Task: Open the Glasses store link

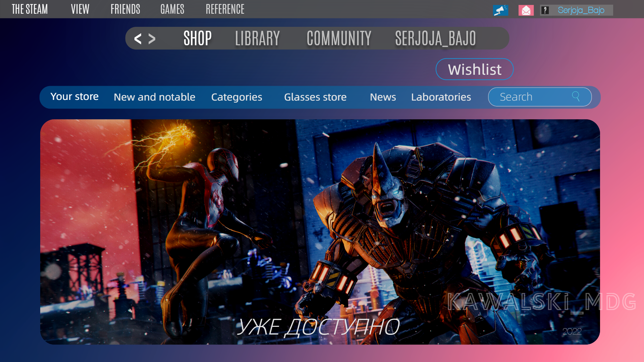Action: pyautogui.click(x=315, y=97)
